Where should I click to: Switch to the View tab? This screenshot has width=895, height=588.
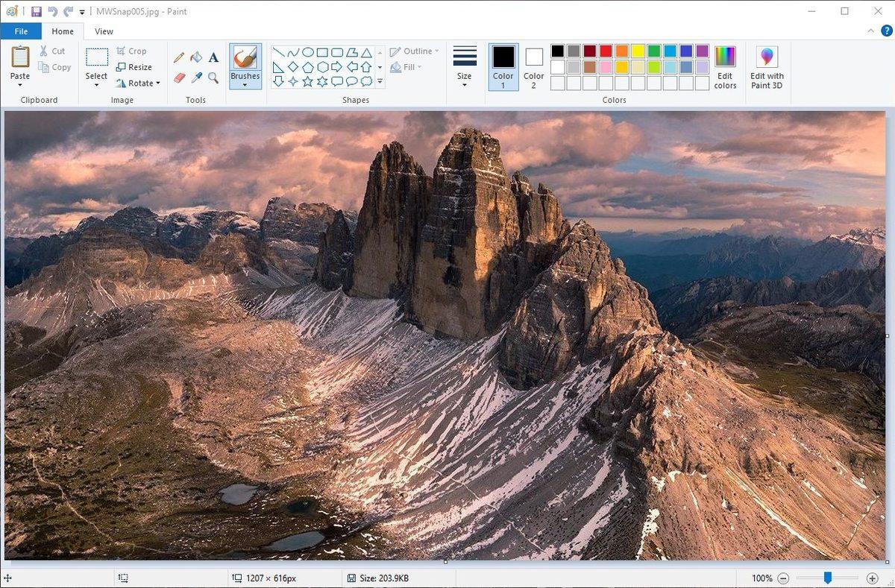tap(103, 31)
